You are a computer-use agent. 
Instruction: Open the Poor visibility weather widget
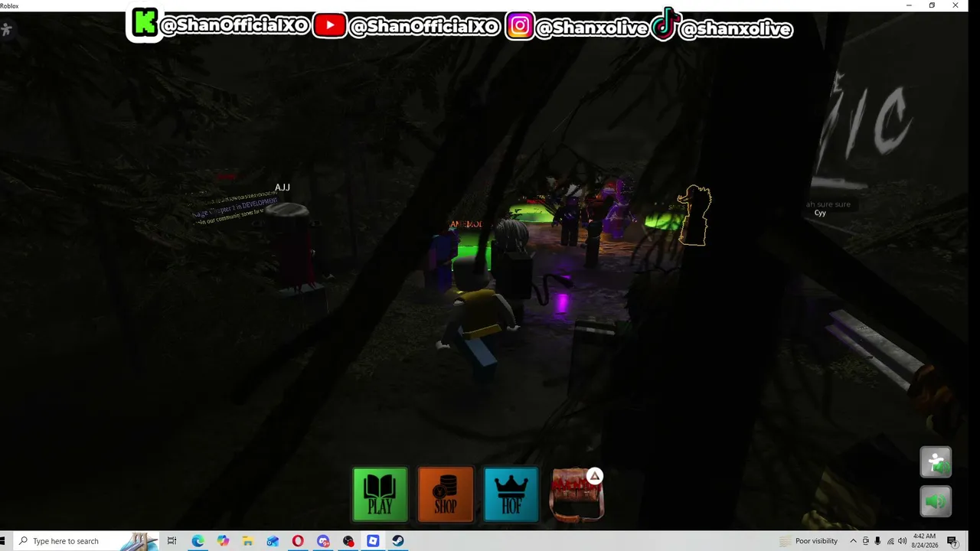pos(808,541)
